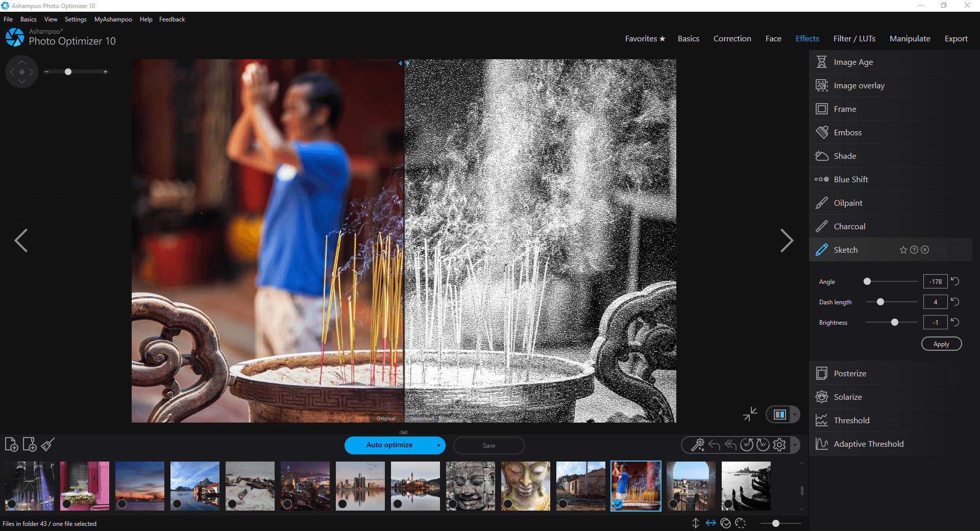
Task: Select the Oilpaint effect
Action: [848, 203]
